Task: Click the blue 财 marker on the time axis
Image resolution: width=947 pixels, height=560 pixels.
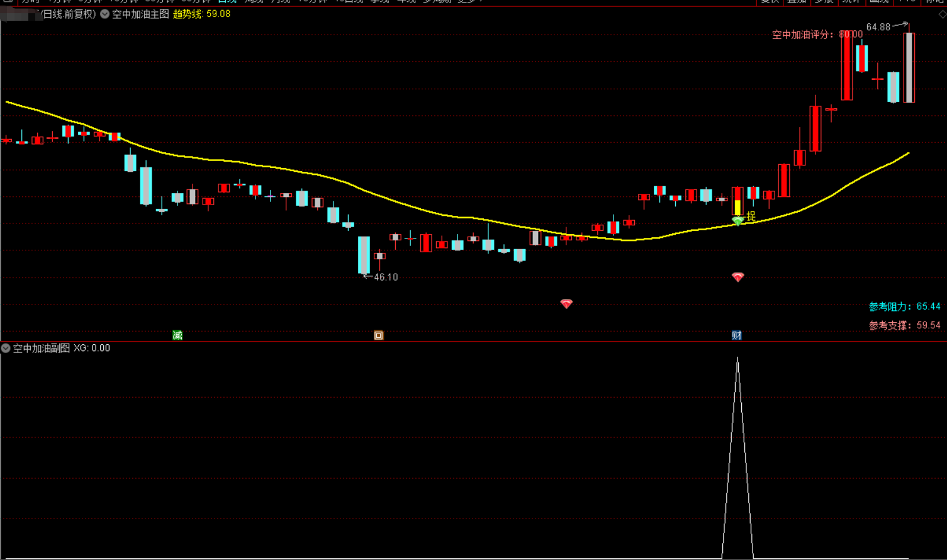Action: point(737,335)
